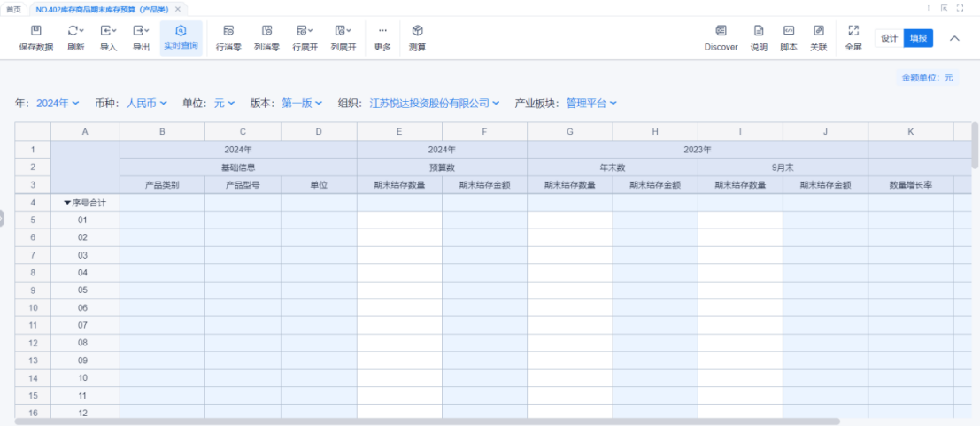The height and width of the screenshot is (426, 980).
Task: Collapse the 序号合计 row group
Action: [67, 203]
